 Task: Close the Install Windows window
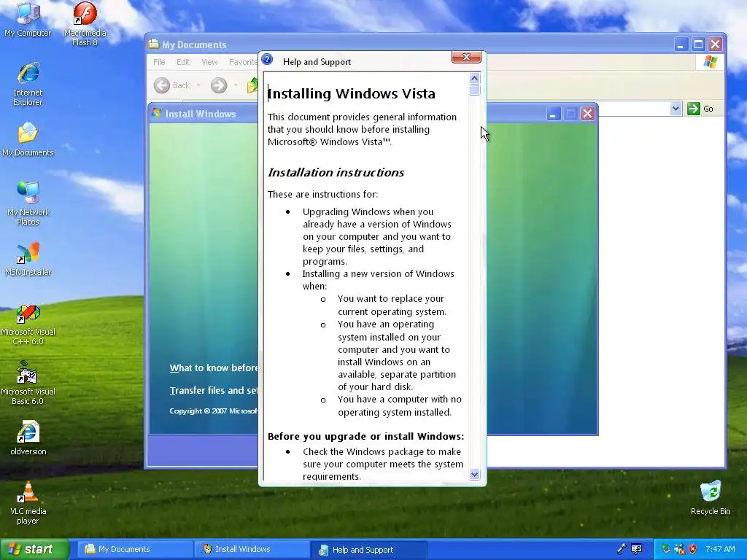tap(588, 114)
